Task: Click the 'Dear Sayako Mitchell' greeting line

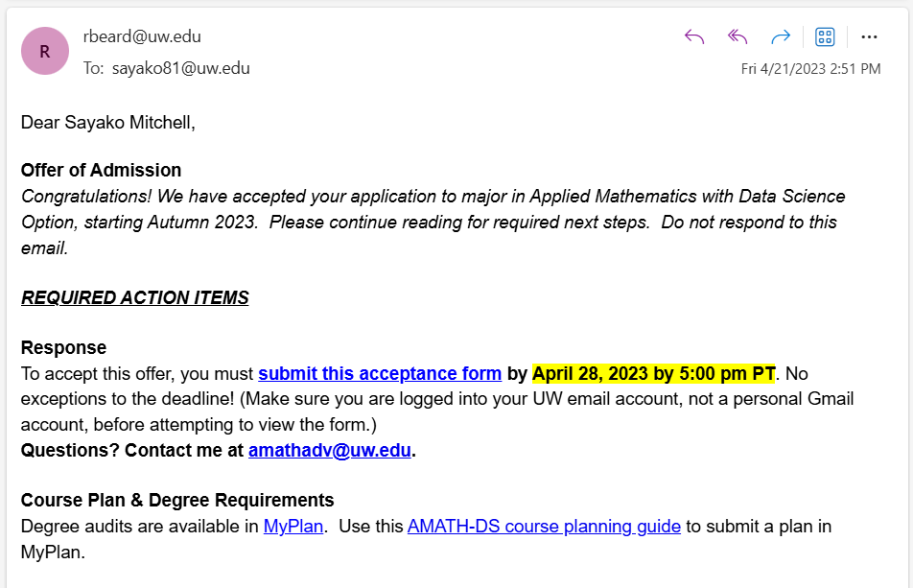Action: 107,123
